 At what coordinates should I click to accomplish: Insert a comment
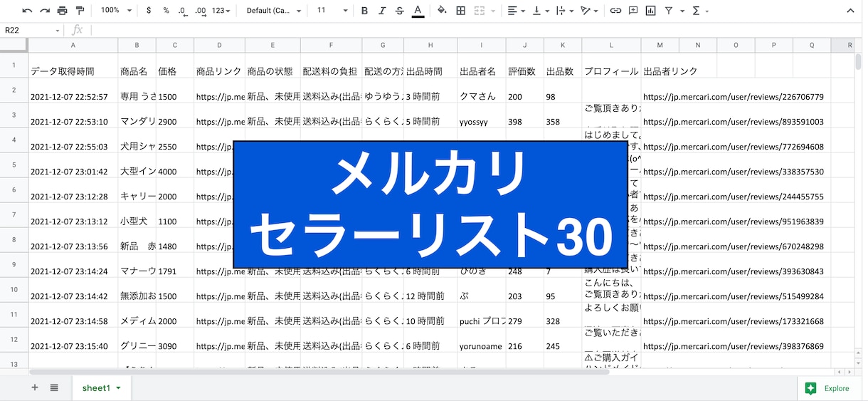(633, 11)
